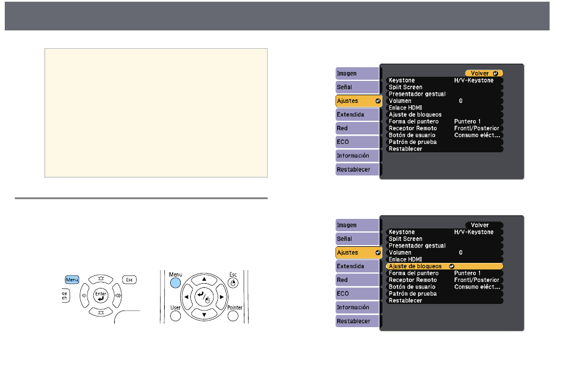The width and height of the screenshot is (565, 392).
Task: Select Forma del puntero row in menu with Volver highlighted
Action: 444,121
